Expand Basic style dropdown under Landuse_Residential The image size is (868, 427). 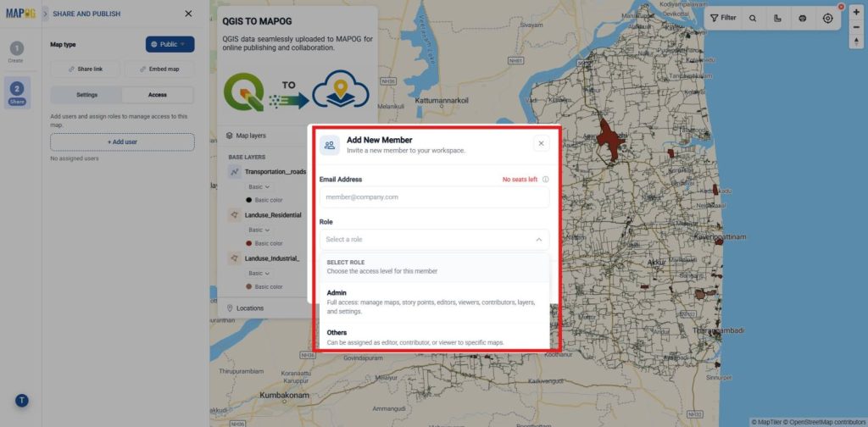(259, 230)
